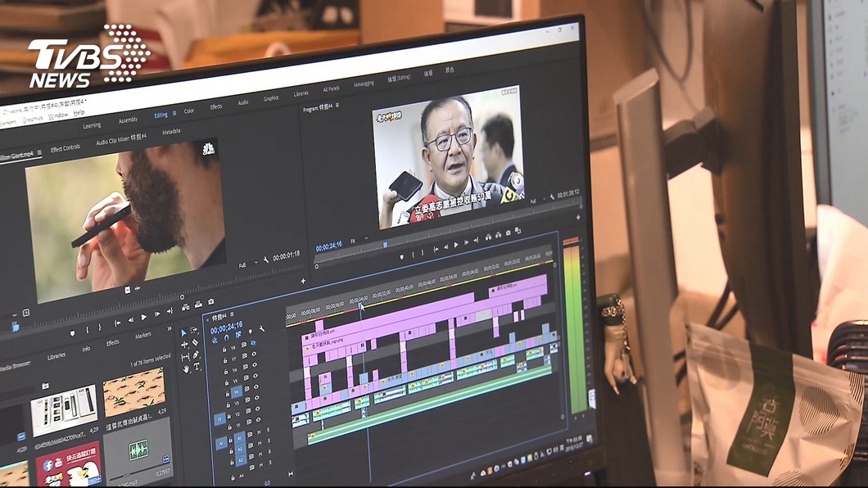Expand hidden panel tabs chevron near Markers
Viewport: 868px width, 488px height.
point(170,328)
